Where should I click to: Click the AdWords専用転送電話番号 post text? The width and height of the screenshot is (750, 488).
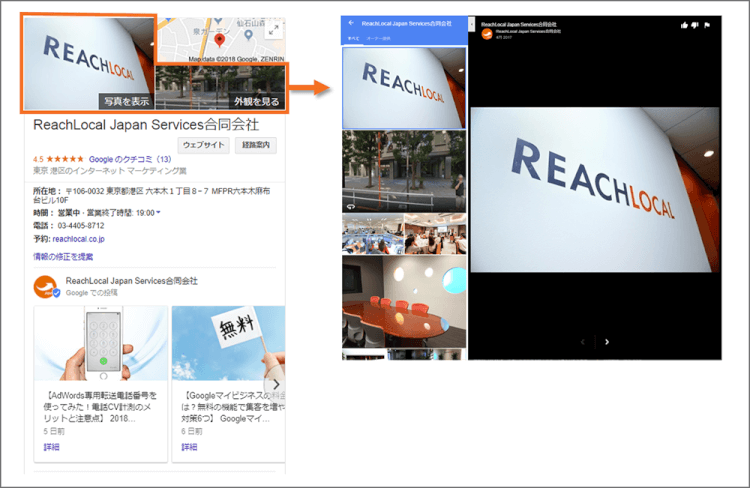pos(99,407)
